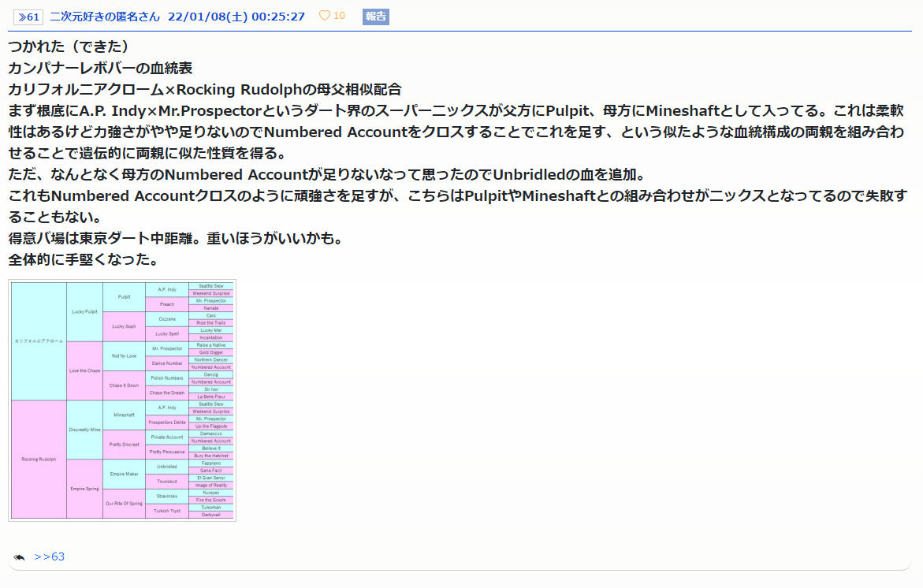This screenshot has width=923, height=588.
Task: Click the like count 10
Action: coord(339,16)
